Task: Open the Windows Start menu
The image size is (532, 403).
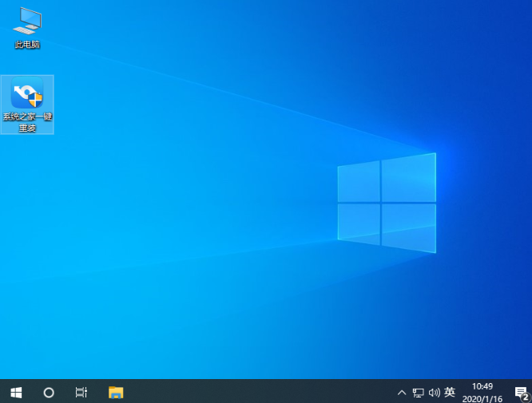Action: pos(16,393)
